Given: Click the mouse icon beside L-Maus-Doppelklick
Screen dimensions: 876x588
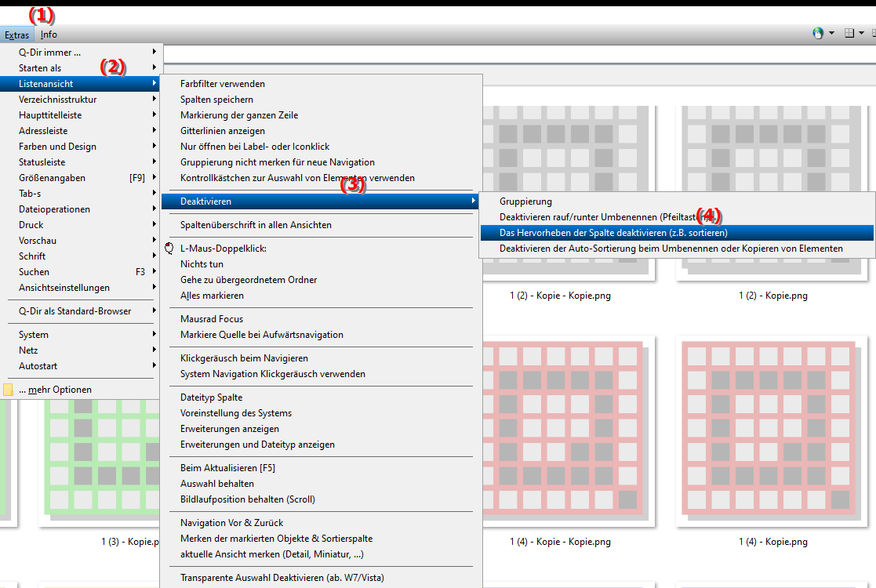Looking at the screenshot, I should click(x=169, y=249).
